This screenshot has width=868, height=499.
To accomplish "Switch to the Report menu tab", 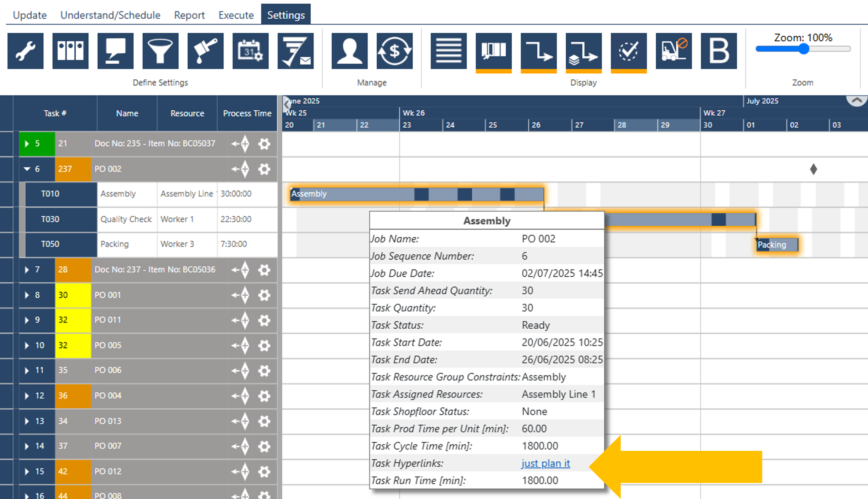I will tap(189, 15).
